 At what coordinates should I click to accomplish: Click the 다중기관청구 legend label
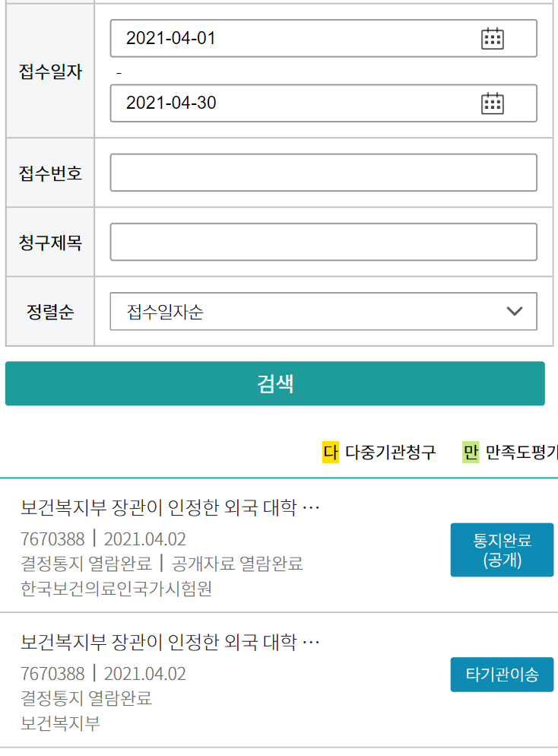point(390,453)
